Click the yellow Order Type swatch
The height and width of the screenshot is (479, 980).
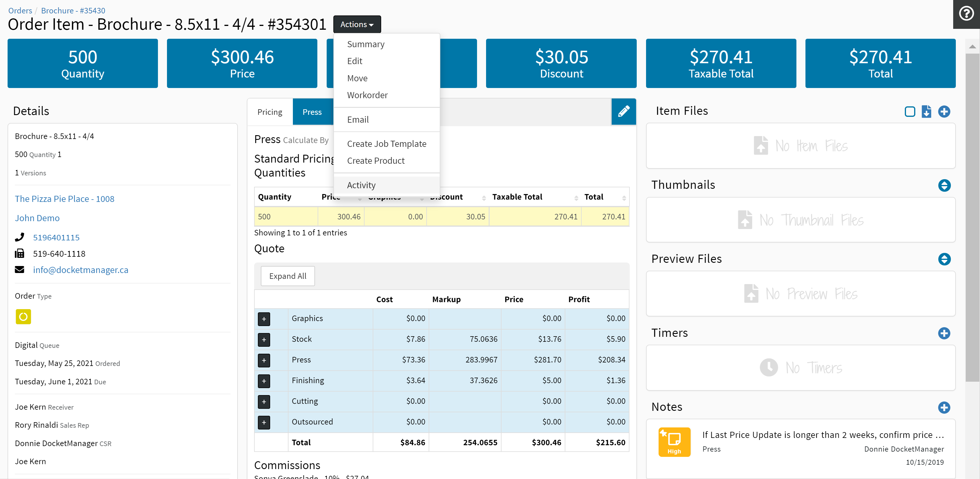(x=23, y=316)
